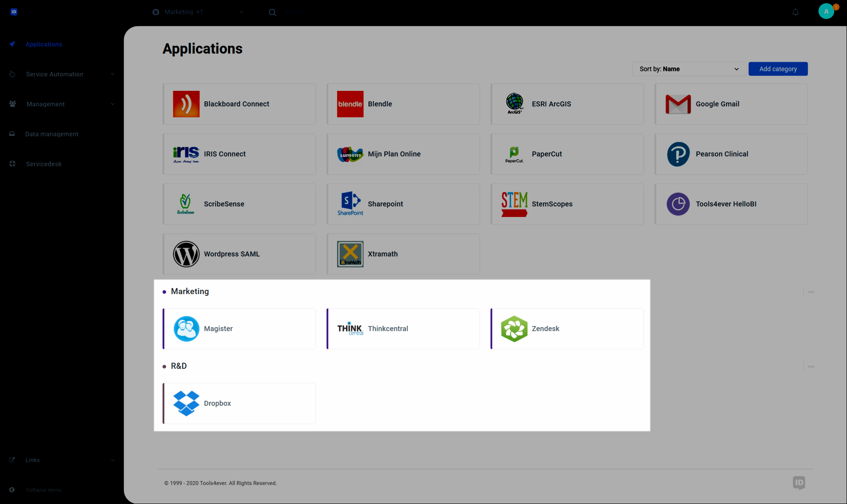Open Service Automation in the sidebar
847x504 pixels.
(55, 75)
